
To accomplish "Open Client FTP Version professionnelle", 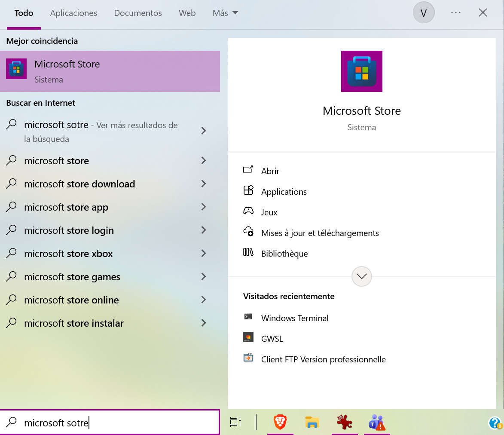I will point(323,359).
